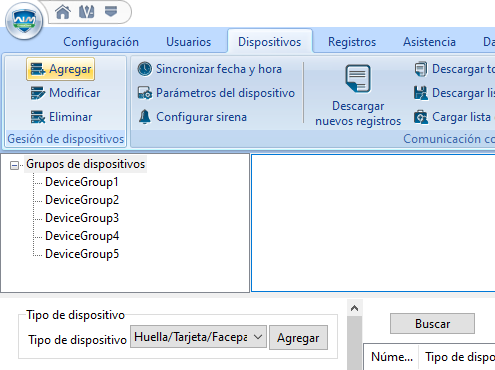Select DeviceGroup3 in the tree
495x370 pixels.
(82, 218)
